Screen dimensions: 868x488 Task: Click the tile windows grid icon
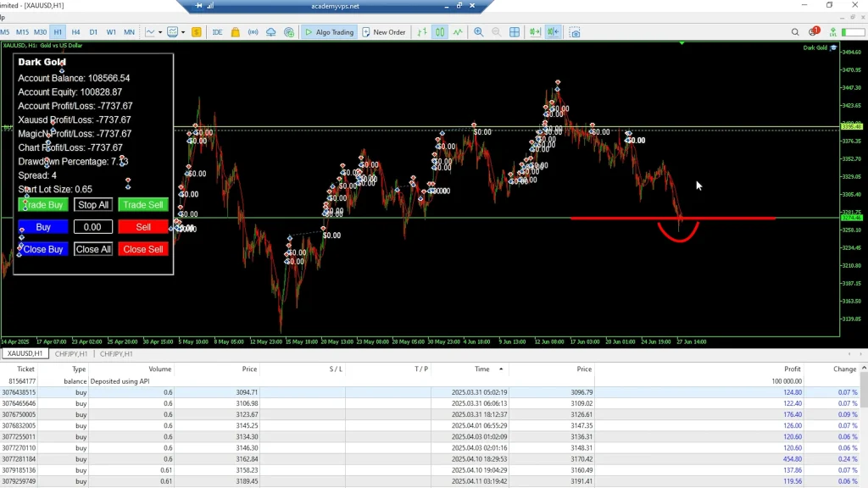(515, 32)
